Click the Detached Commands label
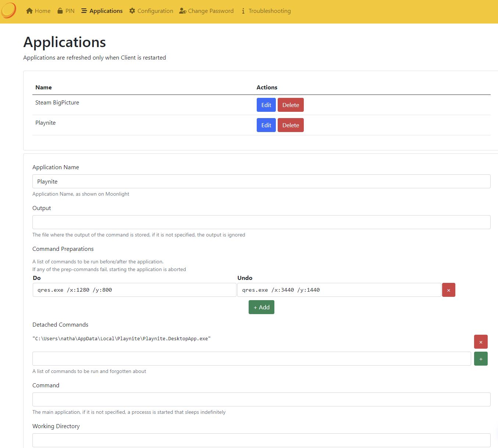This screenshot has width=498, height=448. [x=60, y=325]
